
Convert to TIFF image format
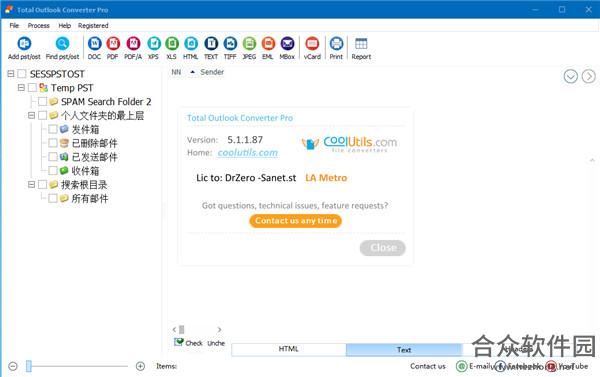click(x=230, y=44)
